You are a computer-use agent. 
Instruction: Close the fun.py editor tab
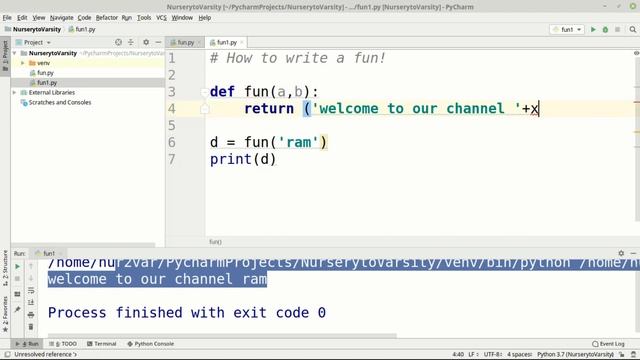(199, 42)
